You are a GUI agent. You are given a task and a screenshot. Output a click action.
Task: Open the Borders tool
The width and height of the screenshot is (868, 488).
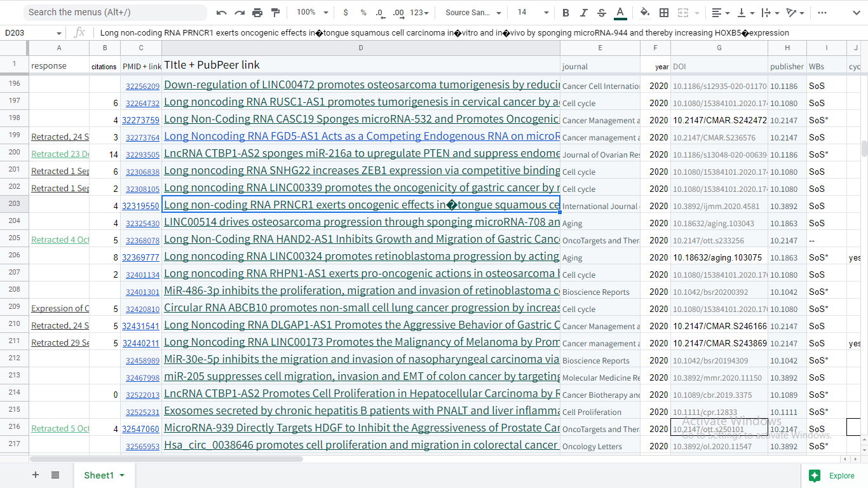(x=664, y=13)
